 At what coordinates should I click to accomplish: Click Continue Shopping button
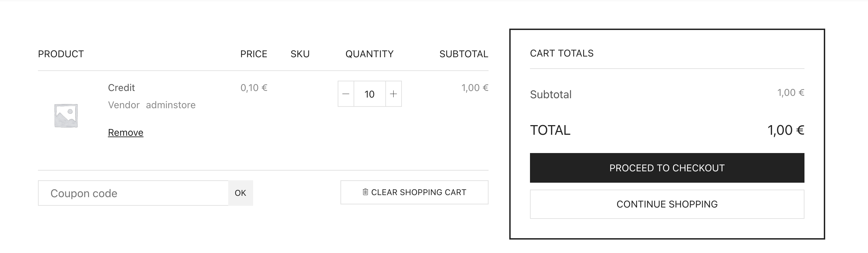pyautogui.click(x=667, y=204)
